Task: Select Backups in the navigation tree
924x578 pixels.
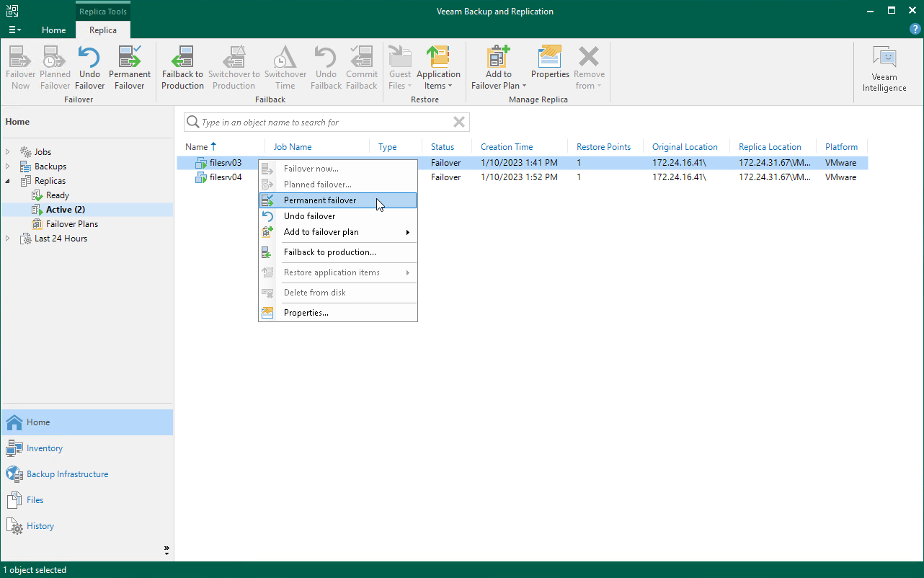Action: point(50,166)
